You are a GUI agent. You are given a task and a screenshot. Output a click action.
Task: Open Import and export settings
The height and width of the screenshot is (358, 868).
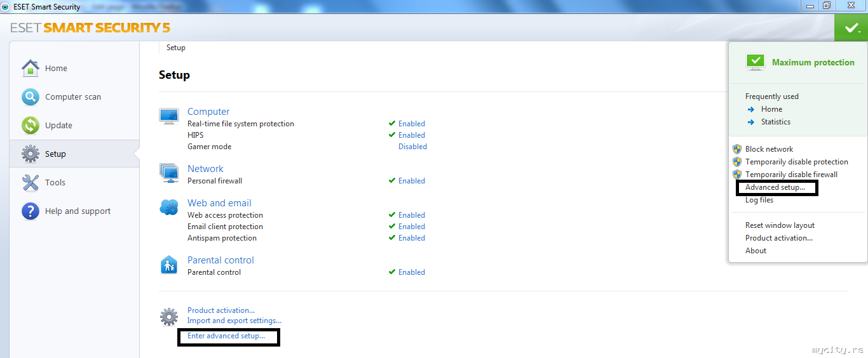[234, 321]
